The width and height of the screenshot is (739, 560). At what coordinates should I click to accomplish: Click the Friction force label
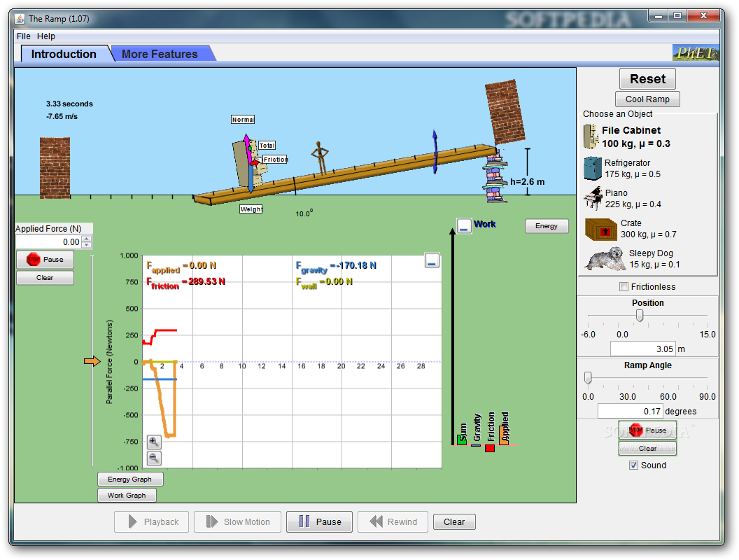point(275,160)
